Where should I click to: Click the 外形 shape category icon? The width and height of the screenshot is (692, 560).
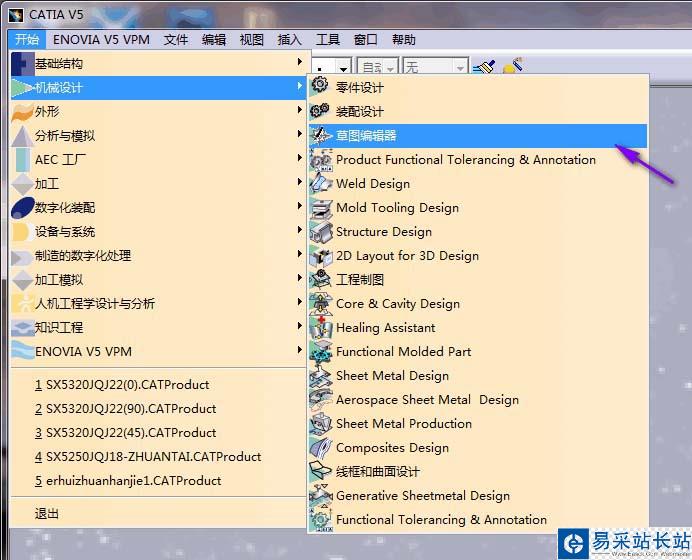22,112
